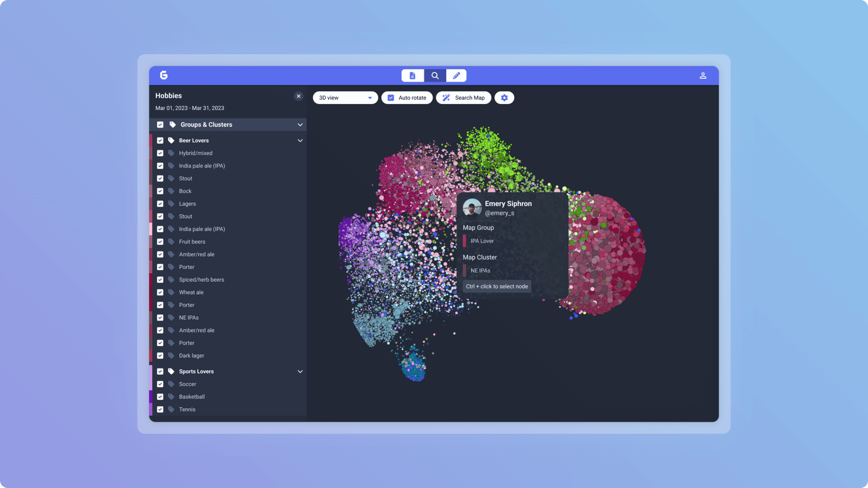Open map settings via the gear icon
This screenshot has height=488, width=868.
504,98
